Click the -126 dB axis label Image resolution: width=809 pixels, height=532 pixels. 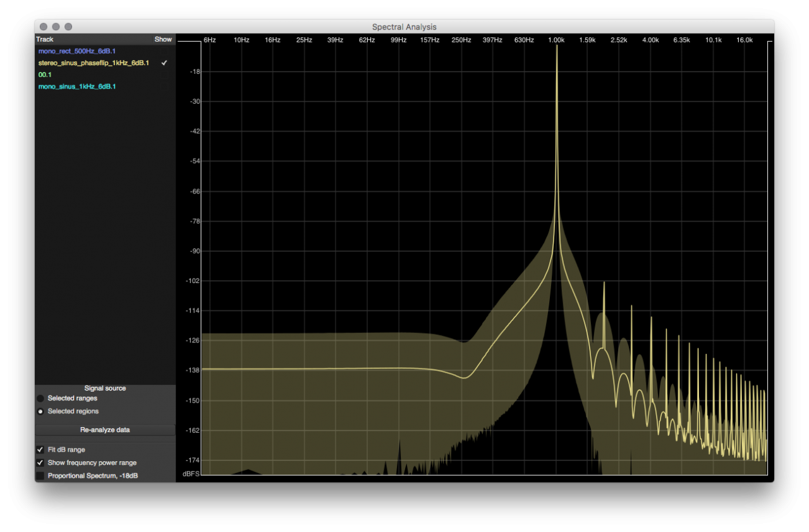(x=193, y=341)
